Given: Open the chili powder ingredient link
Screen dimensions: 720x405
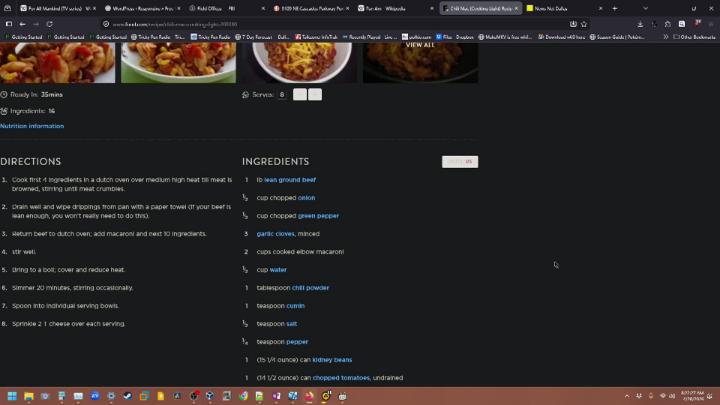Looking at the screenshot, I should (x=310, y=287).
